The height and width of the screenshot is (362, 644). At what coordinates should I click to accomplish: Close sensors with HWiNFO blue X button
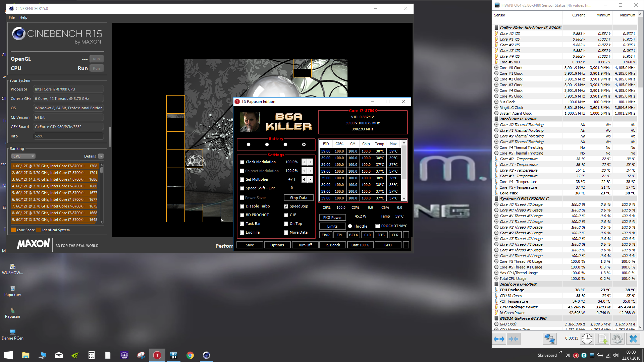[x=633, y=339]
